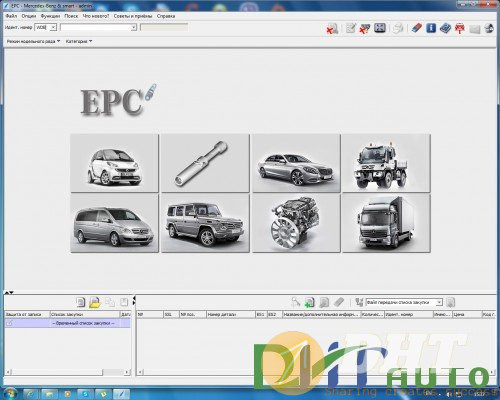The height and width of the screenshot is (400, 500).
Task: Click the transfer list icon left of dropdown
Action: click(359, 302)
